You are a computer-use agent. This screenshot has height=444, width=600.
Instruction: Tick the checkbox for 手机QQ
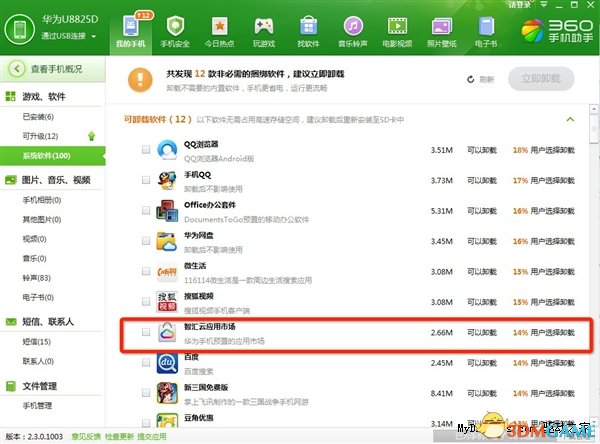[x=146, y=180]
